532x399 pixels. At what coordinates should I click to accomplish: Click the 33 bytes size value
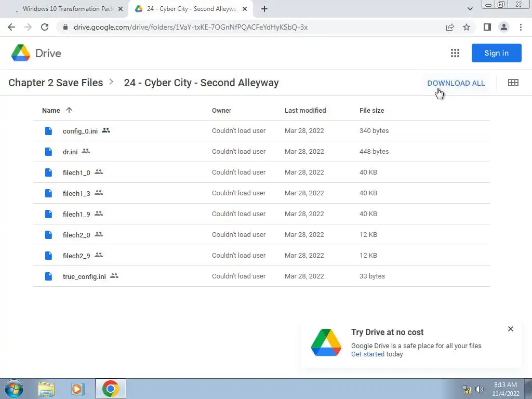tap(372, 276)
